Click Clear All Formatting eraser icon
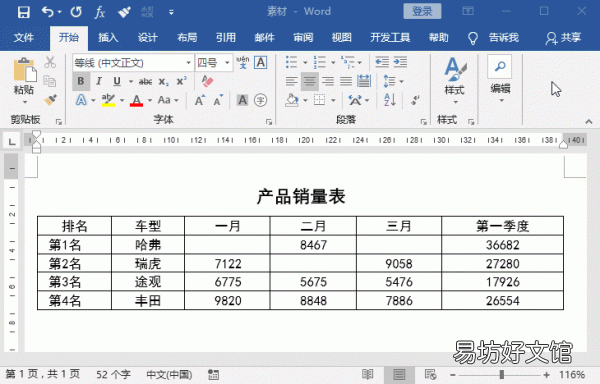Screen dimensions: 600x384 coord(207,81)
